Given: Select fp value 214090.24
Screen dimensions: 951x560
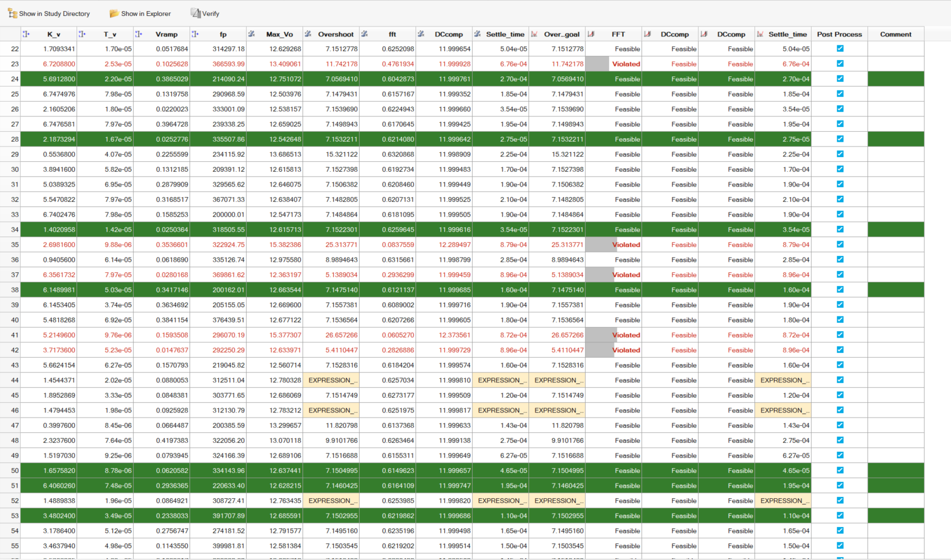Looking at the screenshot, I should pyautogui.click(x=228, y=79).
